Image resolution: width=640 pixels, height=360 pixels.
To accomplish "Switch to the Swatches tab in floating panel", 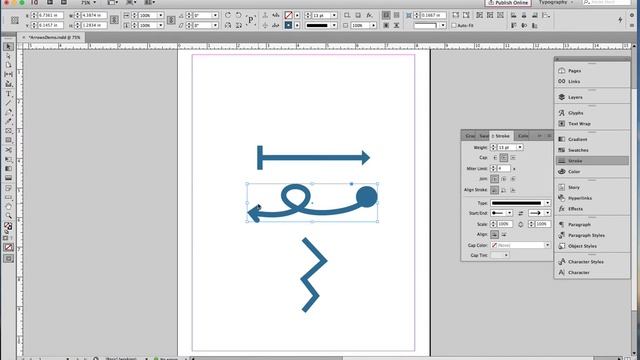I will 484,136.
